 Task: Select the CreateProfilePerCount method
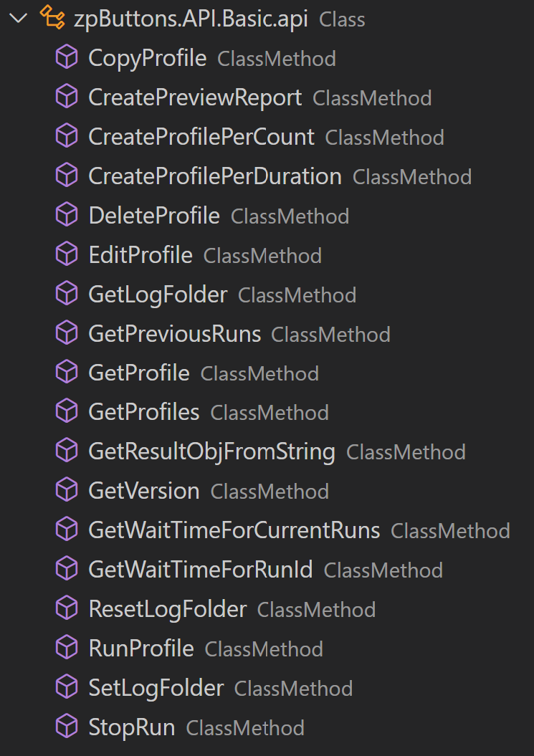point(201,137)
